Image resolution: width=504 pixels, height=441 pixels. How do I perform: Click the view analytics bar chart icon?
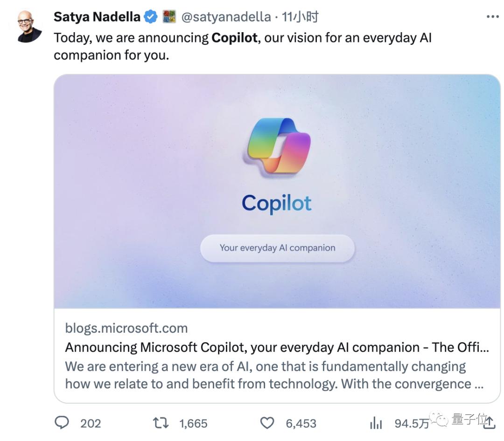(x=376, y=423)
